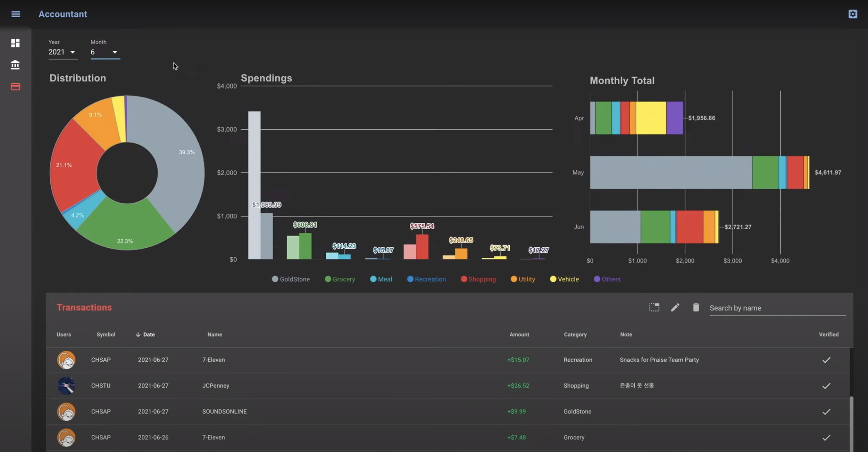Click 'Snacks for Praise Team Party' note
868x452 pixels.
coord(659,360)
